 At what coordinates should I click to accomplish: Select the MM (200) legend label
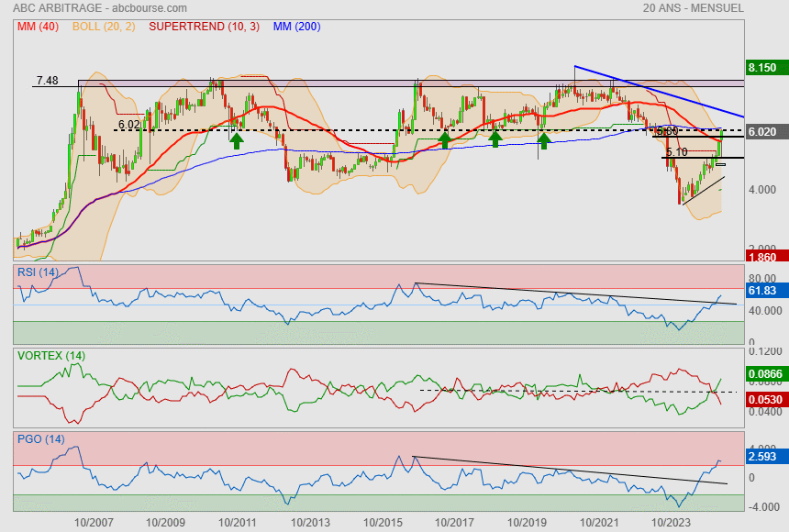click(295, 27)
